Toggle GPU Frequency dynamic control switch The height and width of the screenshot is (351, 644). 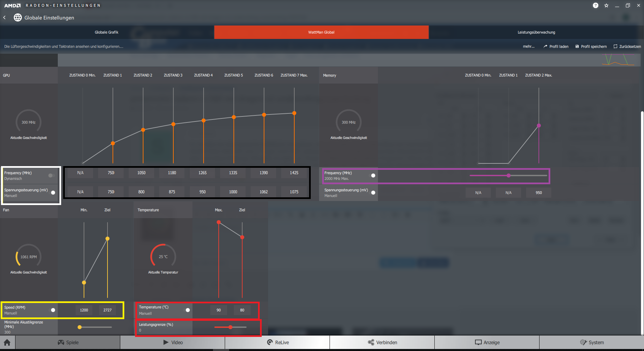tap(51, 175)
